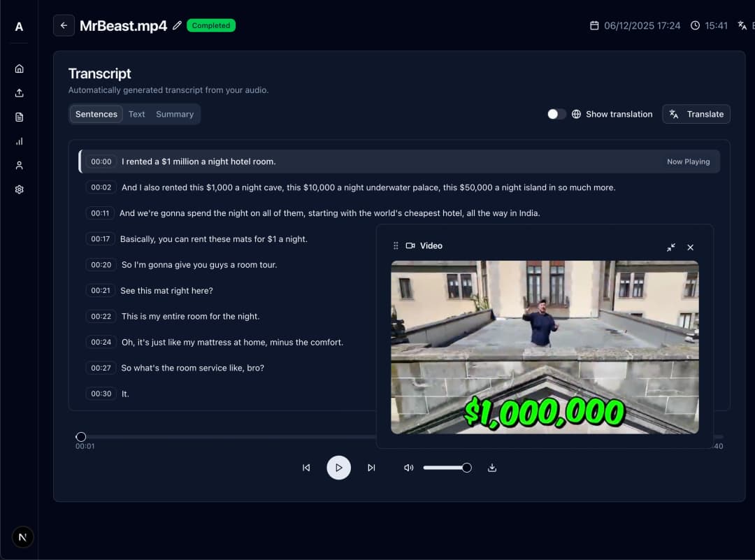Select sentence "And we're gonna spend the night"
Screen dimensions: 755x560
[x=330, y=213]
